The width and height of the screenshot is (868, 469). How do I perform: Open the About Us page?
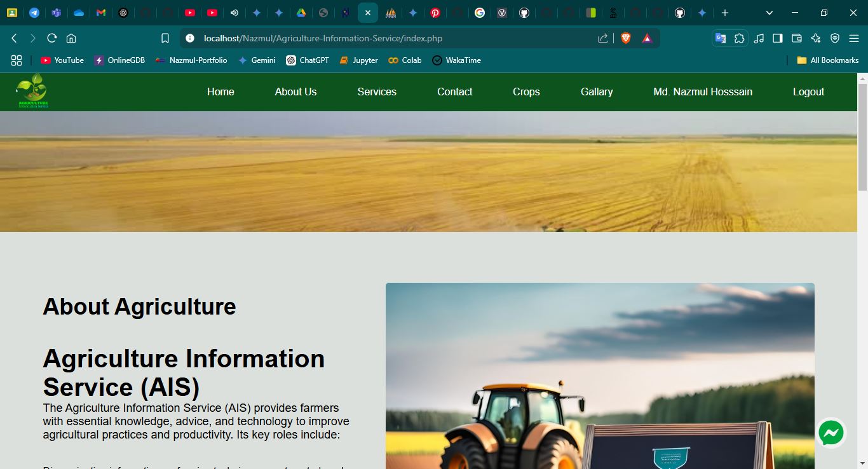(295, 92)
